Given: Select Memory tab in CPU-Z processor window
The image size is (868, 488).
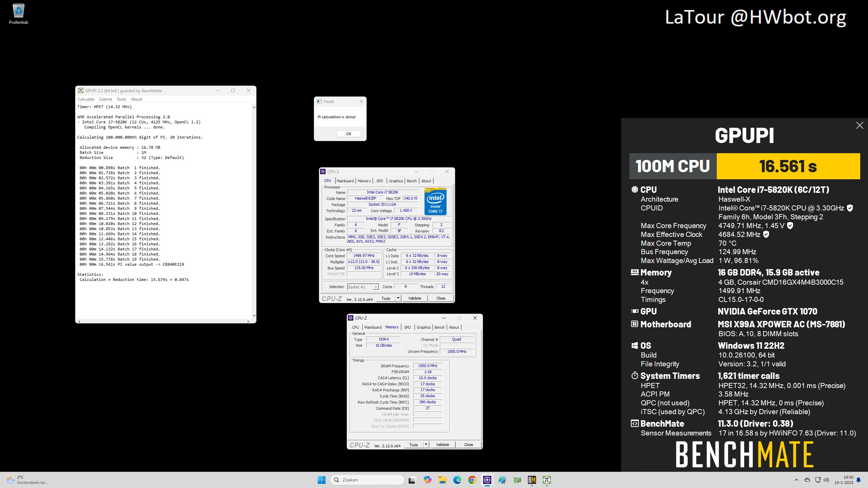Looking at the screenshot, I should tap(364, 181).
